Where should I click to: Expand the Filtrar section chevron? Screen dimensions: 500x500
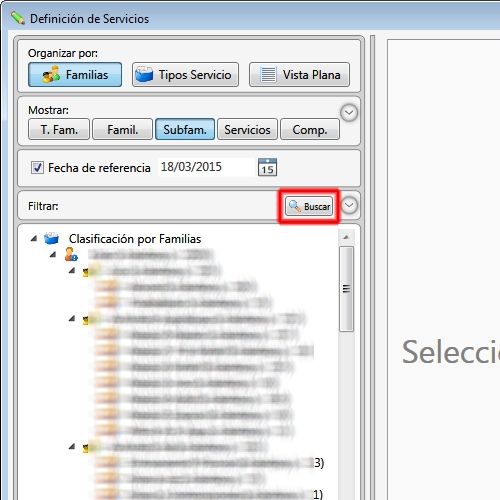[x=349, y=205]
